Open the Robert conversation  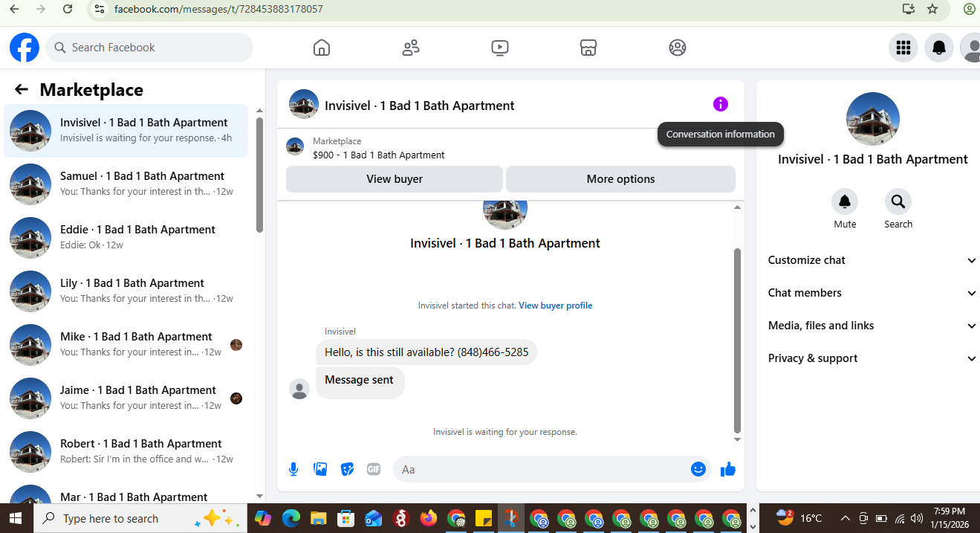click(126, 452)
